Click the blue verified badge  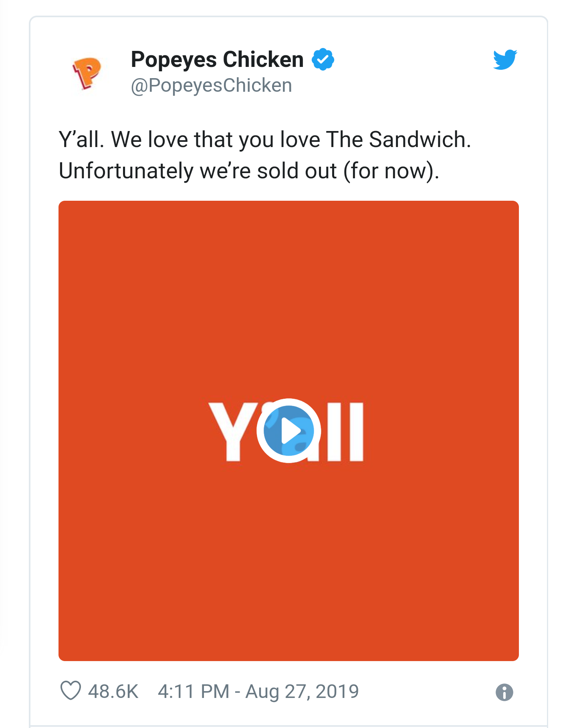[x=323, y=60]
